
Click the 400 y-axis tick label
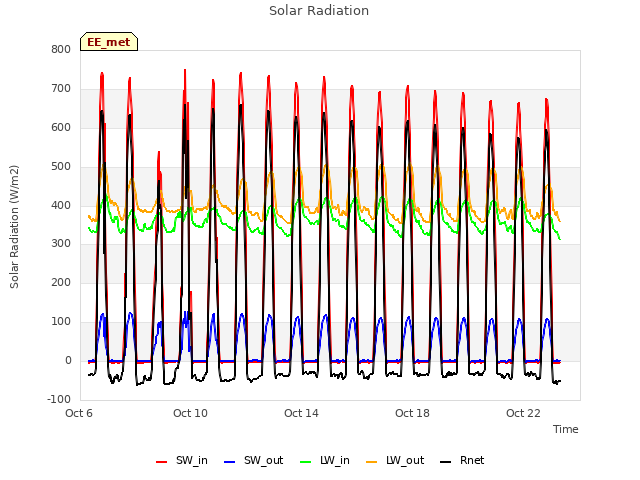coord(61,205)
